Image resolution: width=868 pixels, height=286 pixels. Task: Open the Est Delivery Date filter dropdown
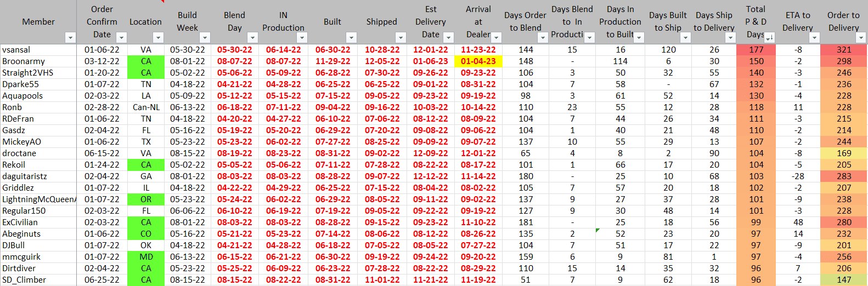[448, 38]
